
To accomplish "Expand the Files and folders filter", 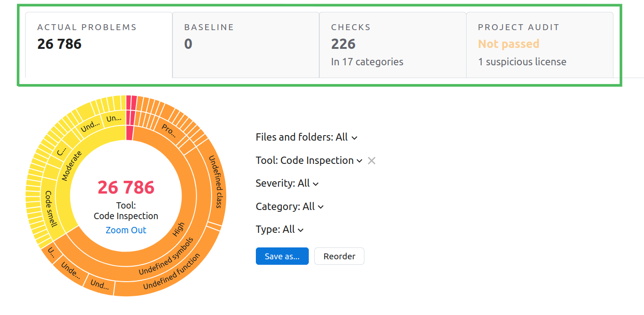I will (x=306, y=137).
